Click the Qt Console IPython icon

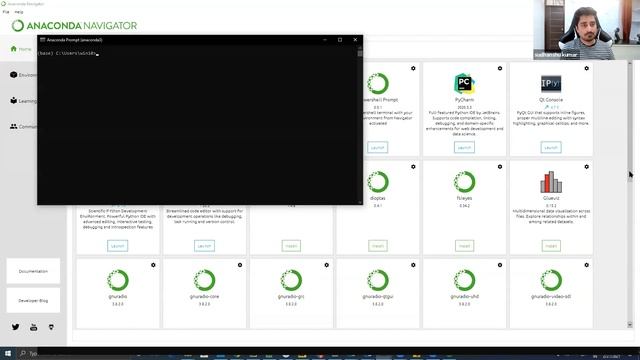click(x=551, y=84)
